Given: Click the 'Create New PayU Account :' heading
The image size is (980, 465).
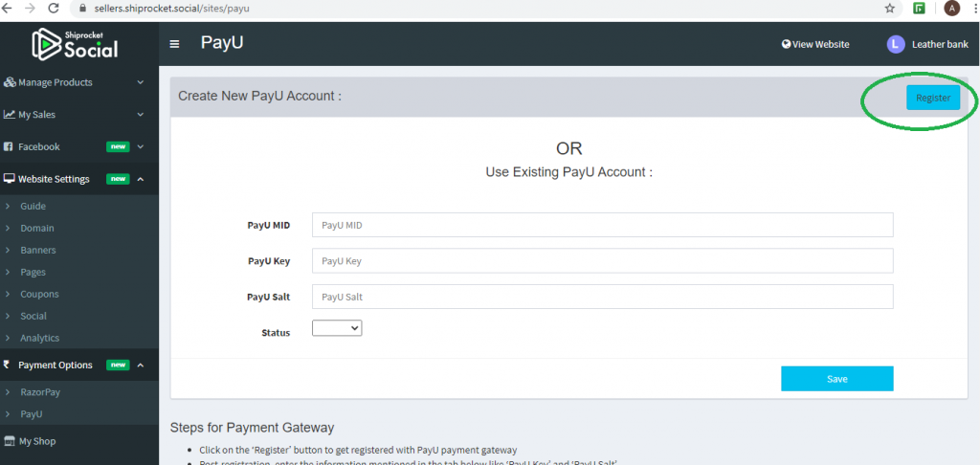Looking at the screenshot, I should (x=260, y=97).
